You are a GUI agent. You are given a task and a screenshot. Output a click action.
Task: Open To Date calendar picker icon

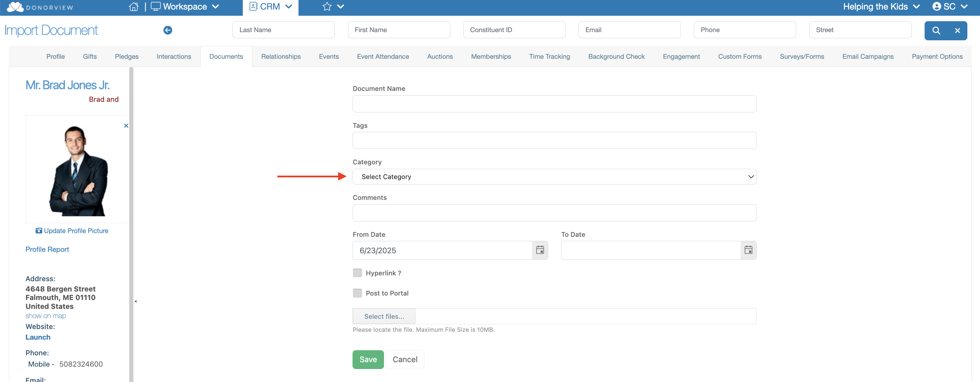click(748, 250)
